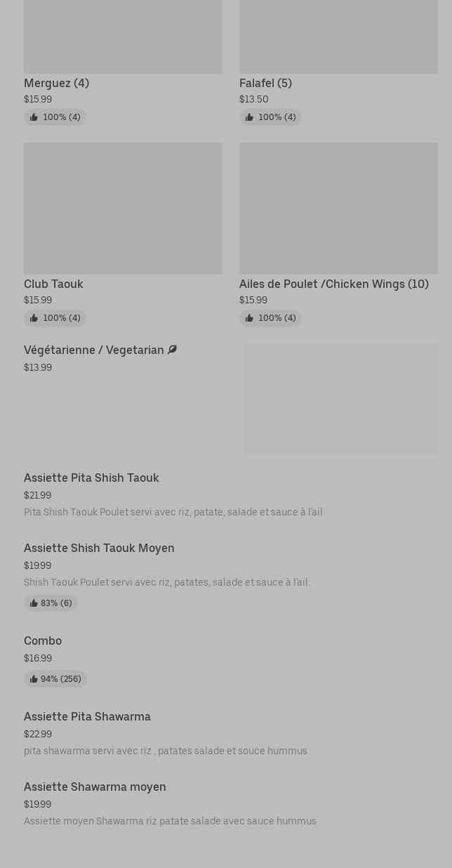Open Assiette Pita Shish Taouk item
Image resolution: width=452 pixels, height=868 pixels.
point(91,478)
